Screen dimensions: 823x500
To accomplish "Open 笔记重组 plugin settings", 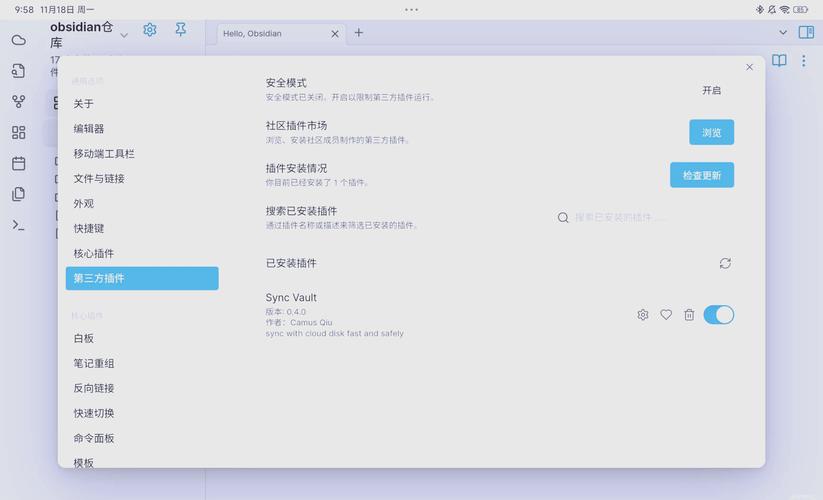I will point(142,363).
